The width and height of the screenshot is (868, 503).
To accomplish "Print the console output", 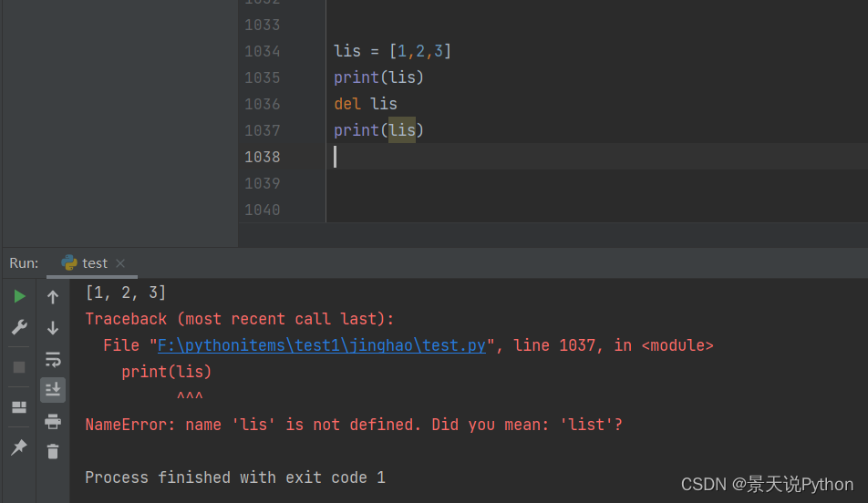I will point(53,422).
